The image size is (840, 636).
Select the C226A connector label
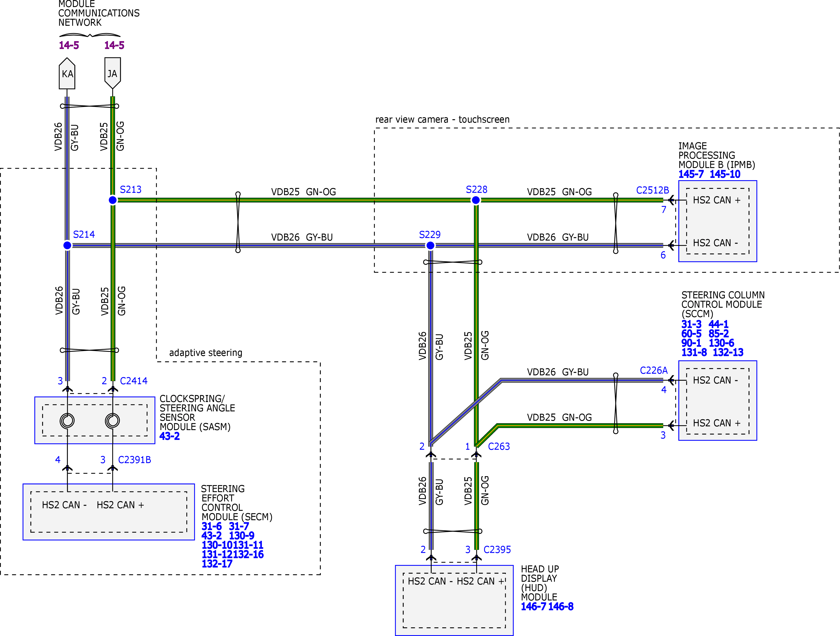(654, 370)
